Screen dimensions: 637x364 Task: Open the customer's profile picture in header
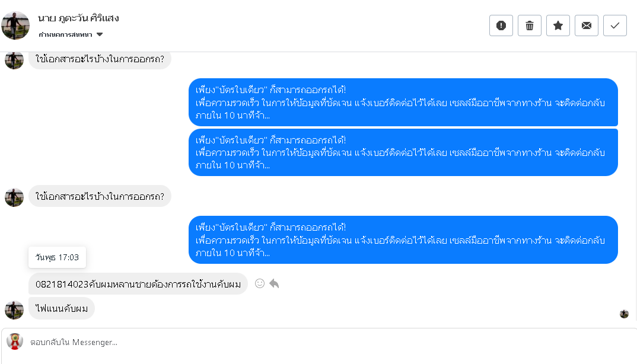[x=15, y=25]
